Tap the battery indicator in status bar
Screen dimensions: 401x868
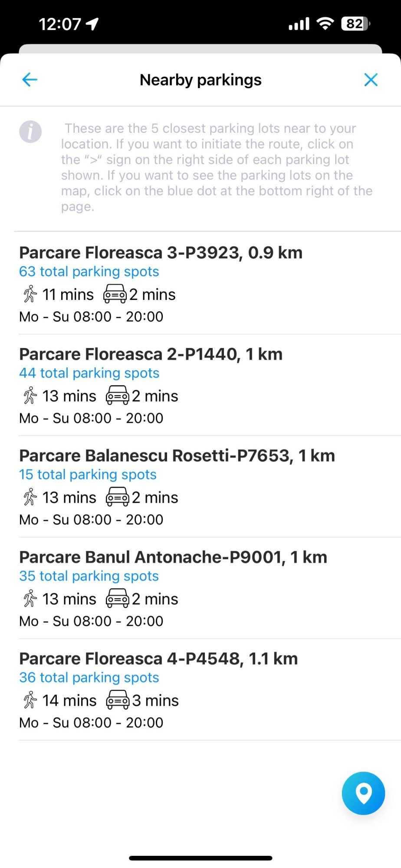point(355,24)
